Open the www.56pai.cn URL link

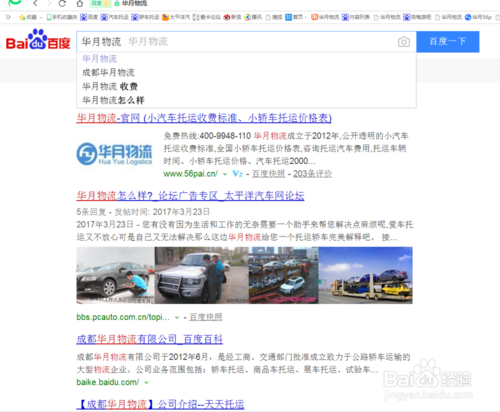(190, 174)
